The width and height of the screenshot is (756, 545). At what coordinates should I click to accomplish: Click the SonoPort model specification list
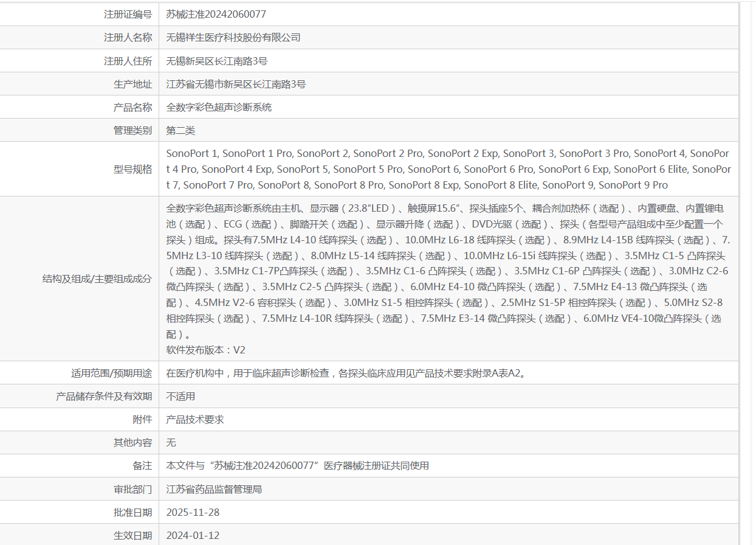point(448,169)
